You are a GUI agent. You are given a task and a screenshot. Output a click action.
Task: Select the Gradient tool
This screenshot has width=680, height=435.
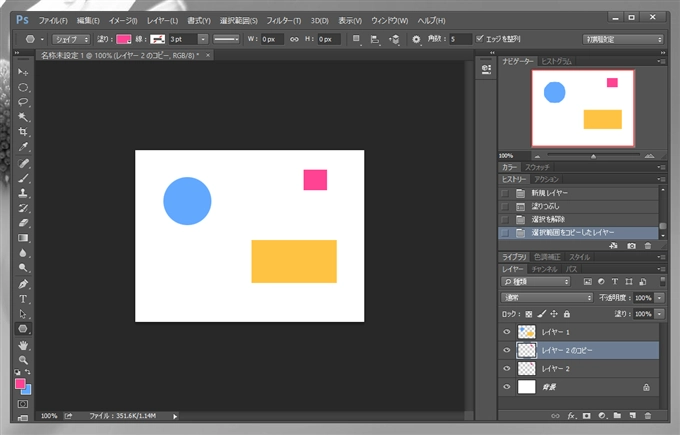pos(23,238)
